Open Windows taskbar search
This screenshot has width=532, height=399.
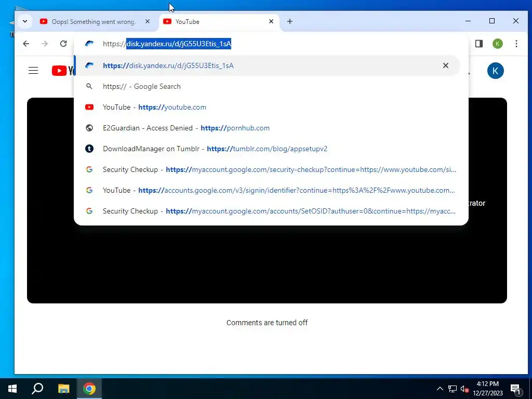(x=37, y=389)
